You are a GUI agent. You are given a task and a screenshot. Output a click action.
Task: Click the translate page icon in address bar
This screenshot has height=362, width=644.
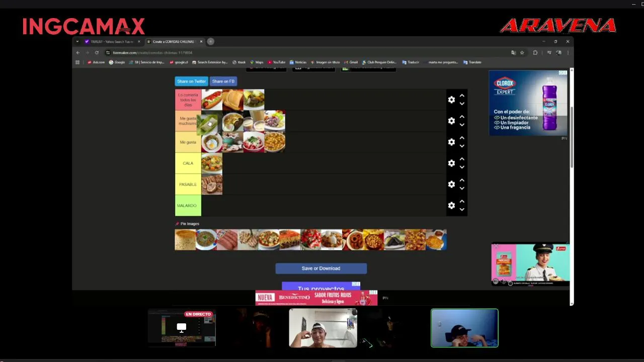click(513, 52)
